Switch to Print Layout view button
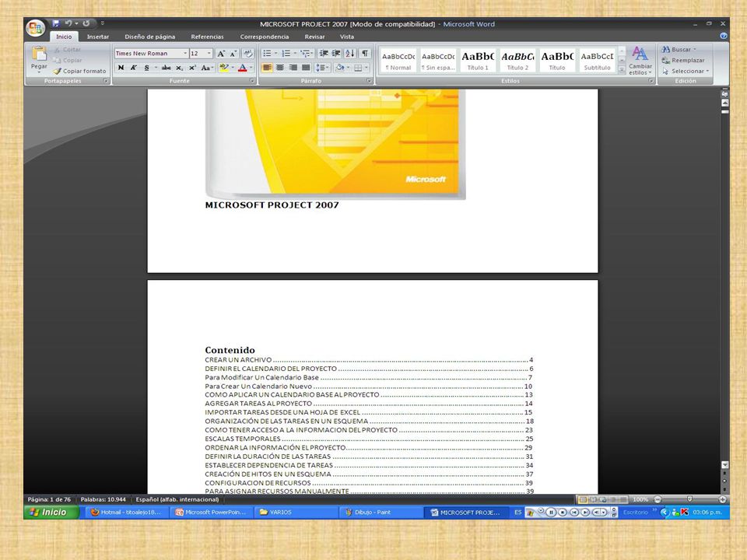This screenshot has width=747, height=560. 582,499
